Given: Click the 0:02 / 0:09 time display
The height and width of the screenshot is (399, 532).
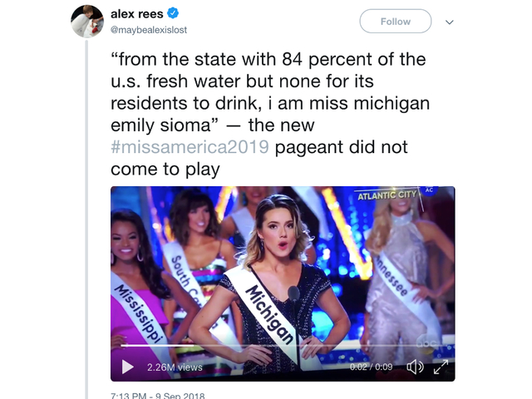Looking at the screenshot, I should pos(370,367).
